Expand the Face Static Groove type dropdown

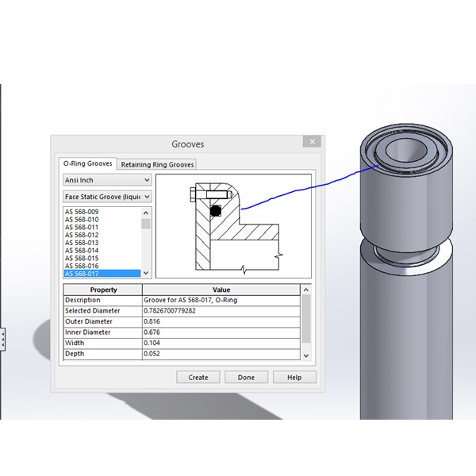click(x=106, y=196)
